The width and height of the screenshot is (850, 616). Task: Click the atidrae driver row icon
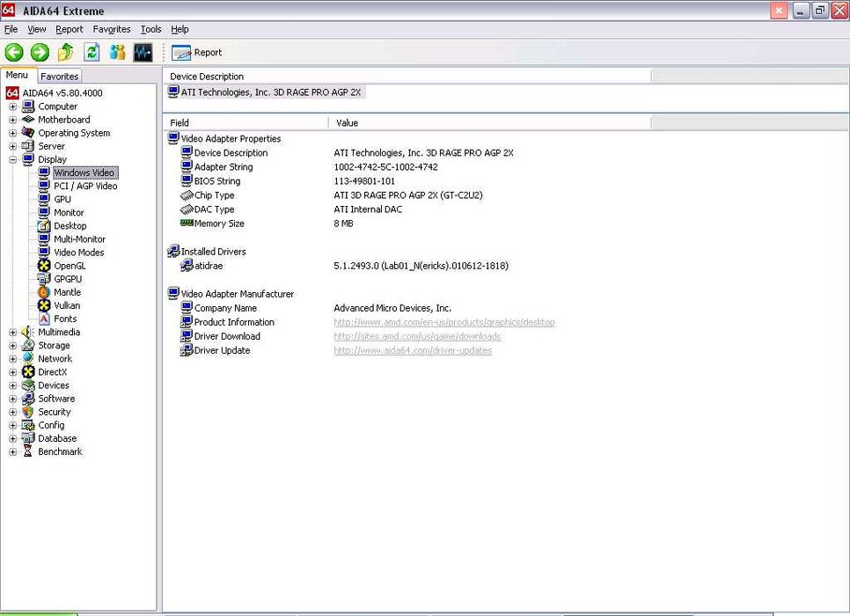click(x=187, y=266)
